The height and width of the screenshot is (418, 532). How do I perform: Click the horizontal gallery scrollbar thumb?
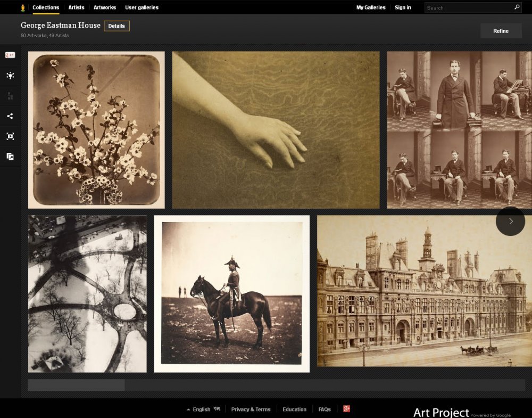tap(76, 385)
